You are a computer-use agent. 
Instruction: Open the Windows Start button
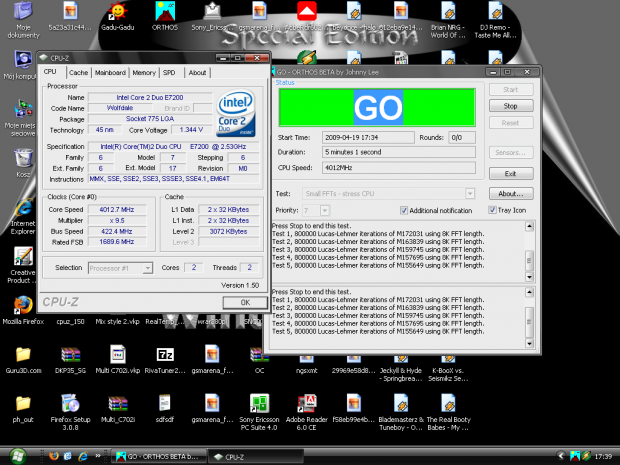[x=17, y=456]
